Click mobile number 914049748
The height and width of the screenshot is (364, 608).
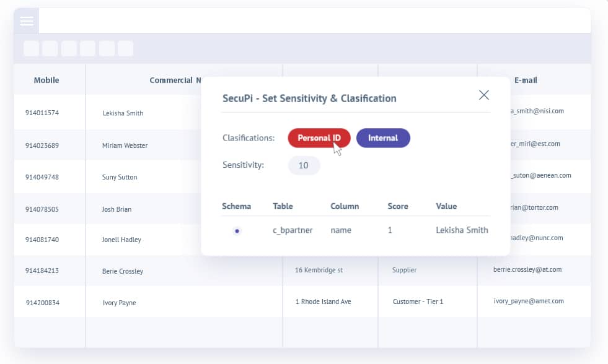(x=42, y=177)
